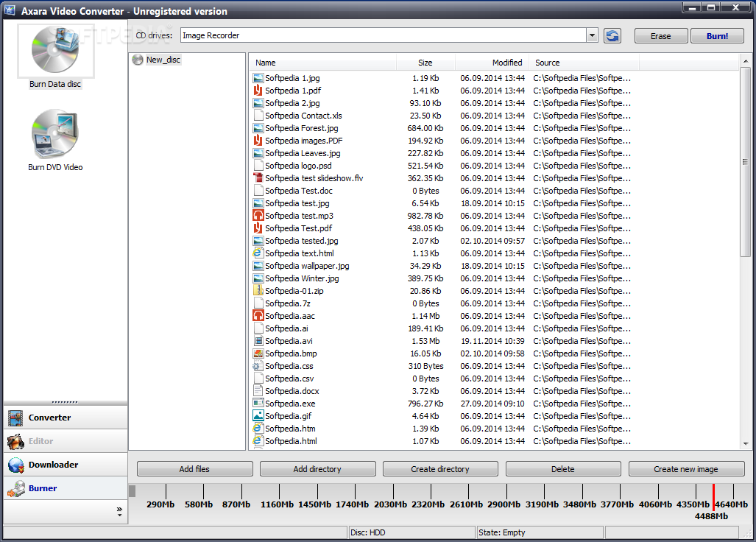Viewport: 756px width, 542px height.
Task: Click the Add directory button
Action: (318, 469)
